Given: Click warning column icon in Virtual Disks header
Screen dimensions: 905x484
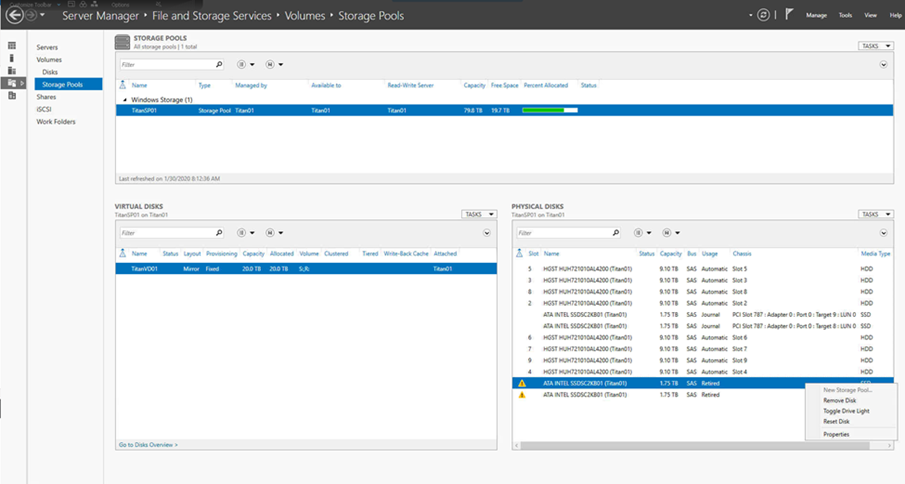Looking at the screenshot, I should click(x=122, y=253).
